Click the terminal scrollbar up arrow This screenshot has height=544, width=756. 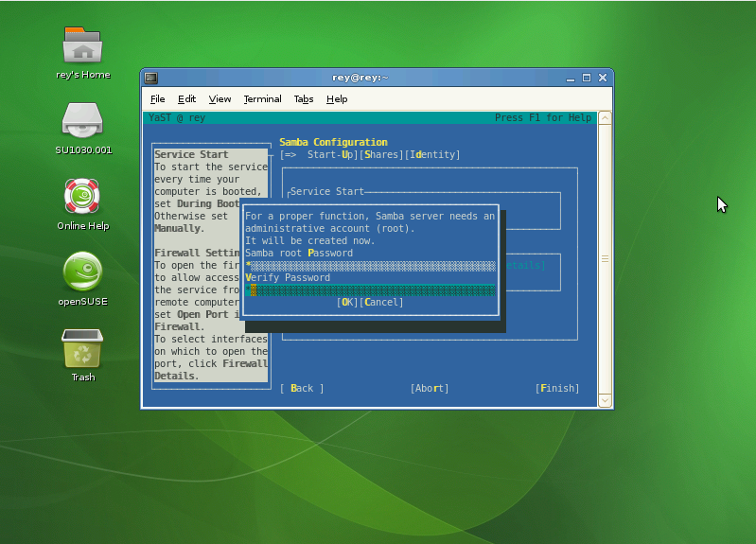[x=605, y=118]
